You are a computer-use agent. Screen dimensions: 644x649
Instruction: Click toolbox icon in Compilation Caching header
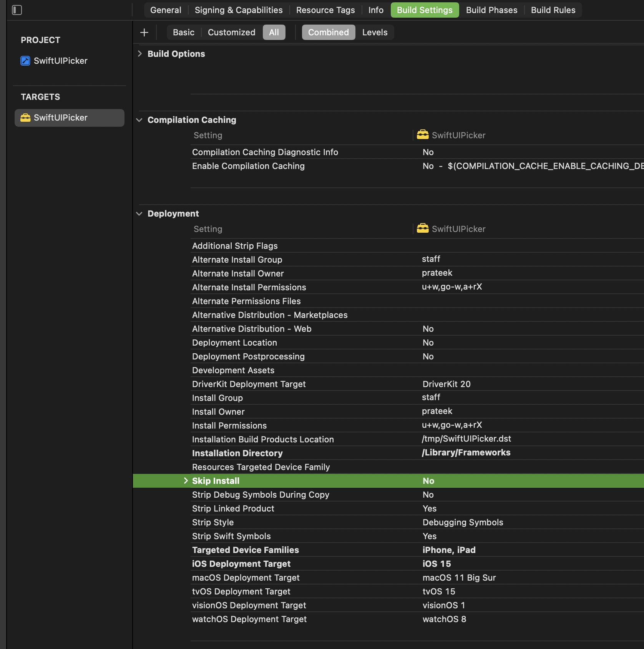tap(423, 135)
